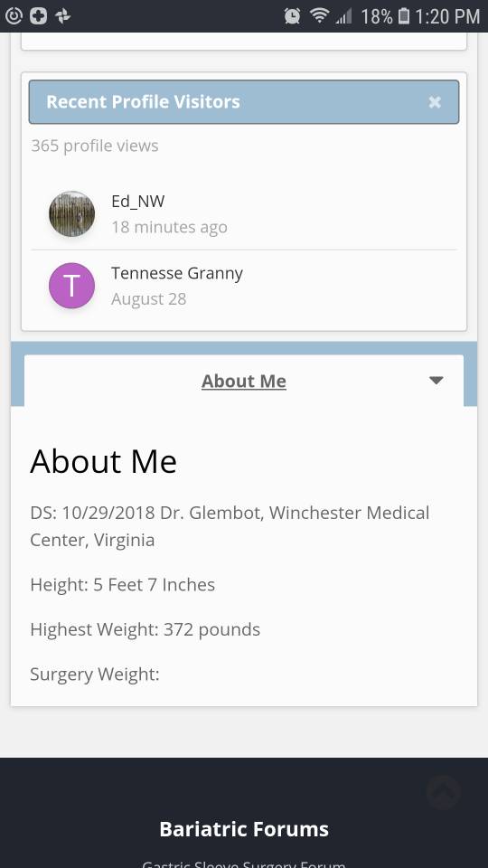The image size is (488, 868).
Task: Open the Ed_NW profile link
Action: point(137,201)
